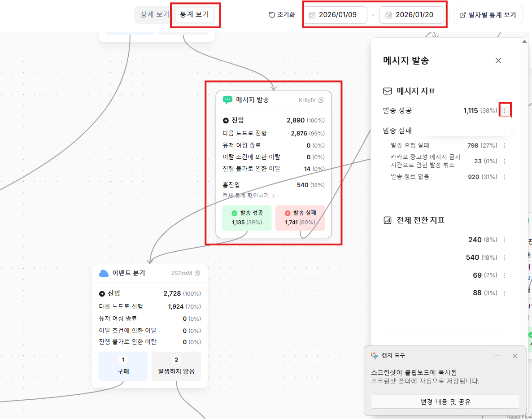Click the bar chart icon next to 전체 전환 지표

pyautogui.click(x=387, y=220)
